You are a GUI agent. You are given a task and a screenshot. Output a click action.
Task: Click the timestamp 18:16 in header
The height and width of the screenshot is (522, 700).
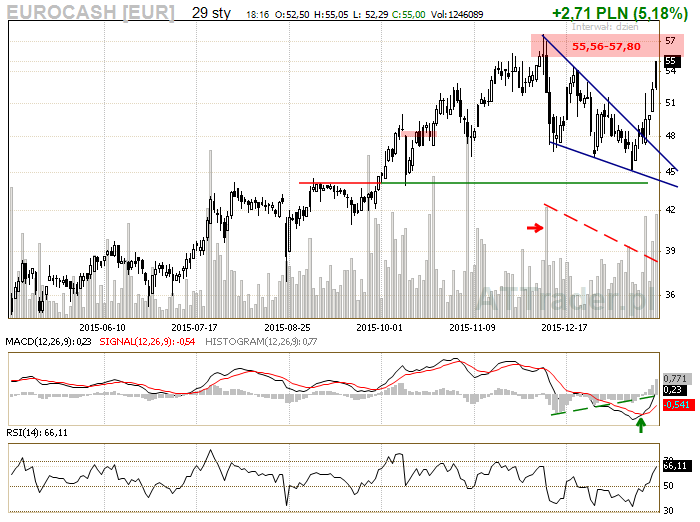(258, 15)
